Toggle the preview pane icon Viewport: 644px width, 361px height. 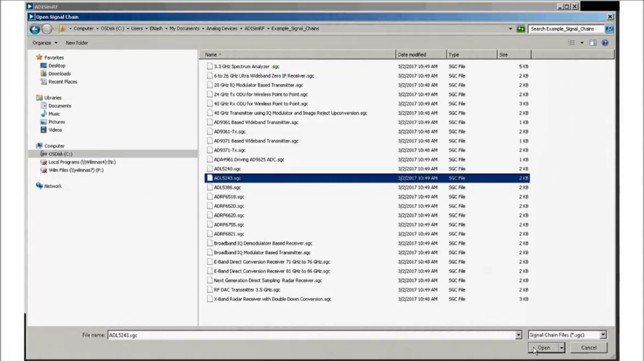[x=593, y=43]
